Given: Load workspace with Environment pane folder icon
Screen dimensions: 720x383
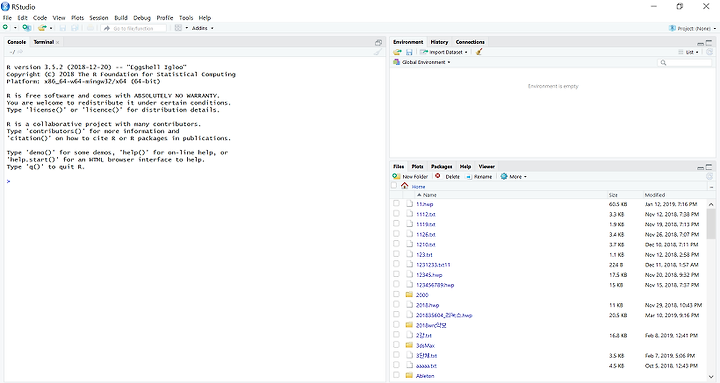Looking at the screenshot, I should pos(397,52).
